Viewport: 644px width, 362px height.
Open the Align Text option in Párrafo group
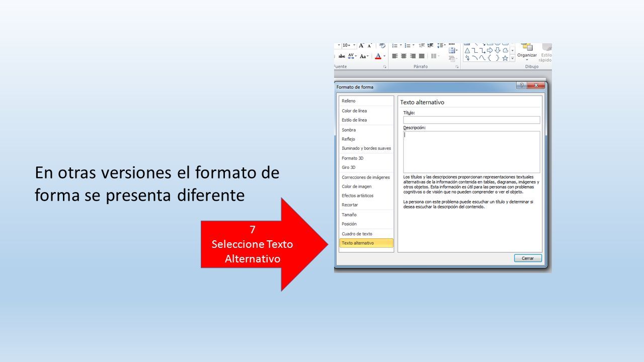click(x=453, y=51)
